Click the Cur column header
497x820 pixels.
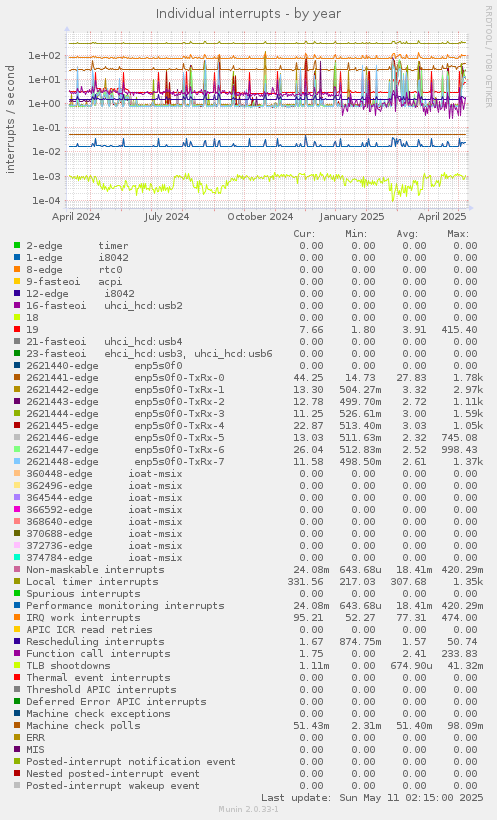point(304,234)
